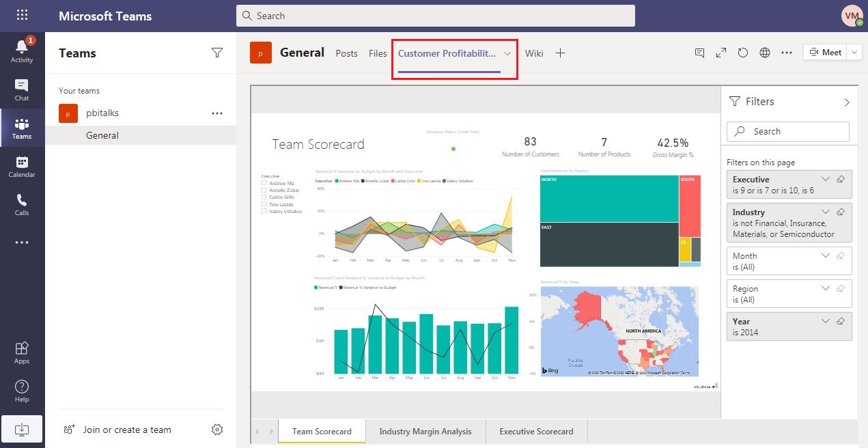
Task: Reload the Customer Profitability tab
Action: click(x=742, y=52)
